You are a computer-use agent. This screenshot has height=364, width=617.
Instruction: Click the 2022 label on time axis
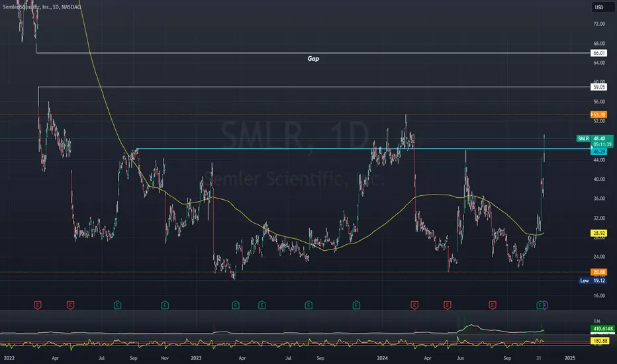click(9, 358)
